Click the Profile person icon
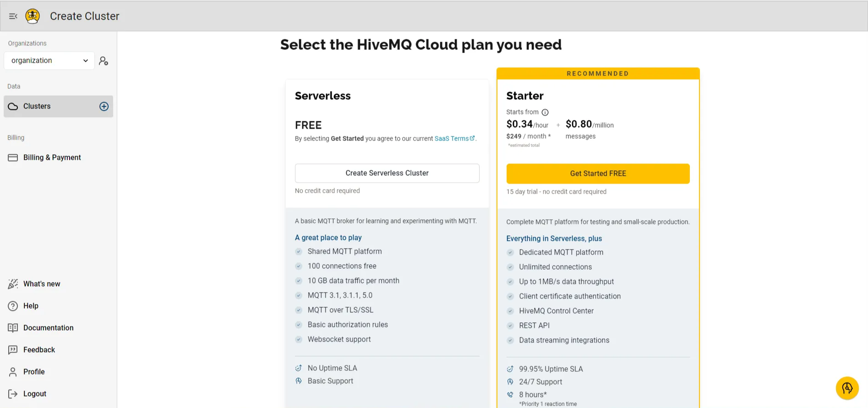868x408 pixels. pyautogui.click(x=13, y=372)
